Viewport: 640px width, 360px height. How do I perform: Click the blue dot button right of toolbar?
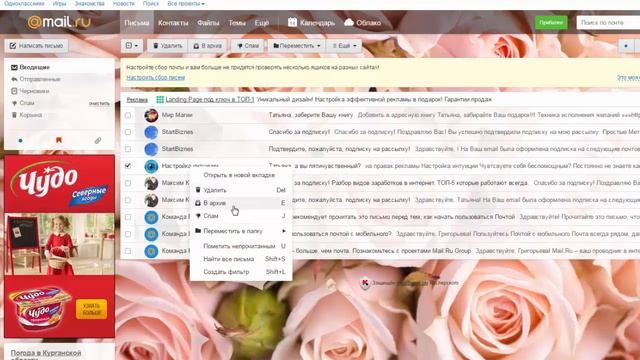coord(626,46)
